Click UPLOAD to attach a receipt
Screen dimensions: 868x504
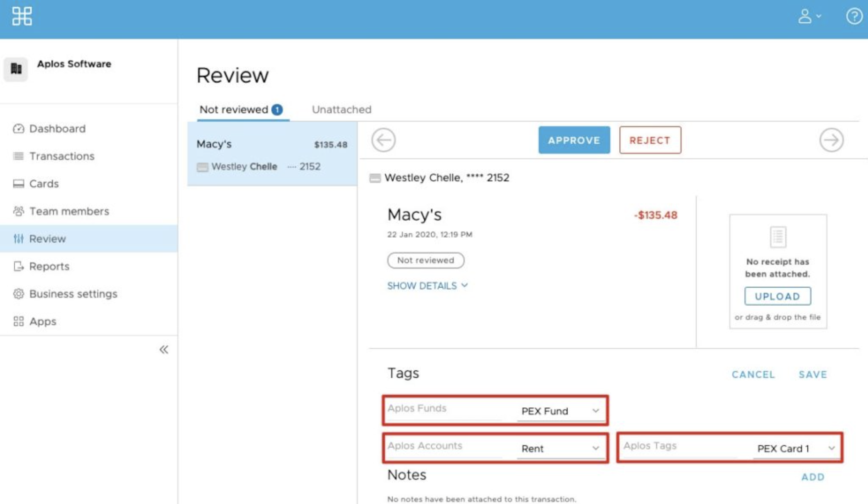pyautogui.click(x=777, y=296)
